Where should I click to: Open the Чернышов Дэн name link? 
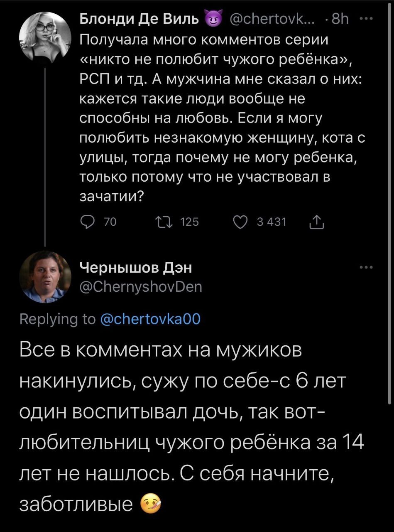pos(135,268)
